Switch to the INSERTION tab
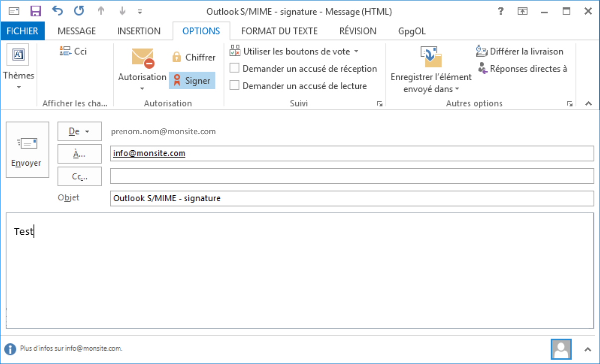The image size is (600, 364). pos(139,31)
